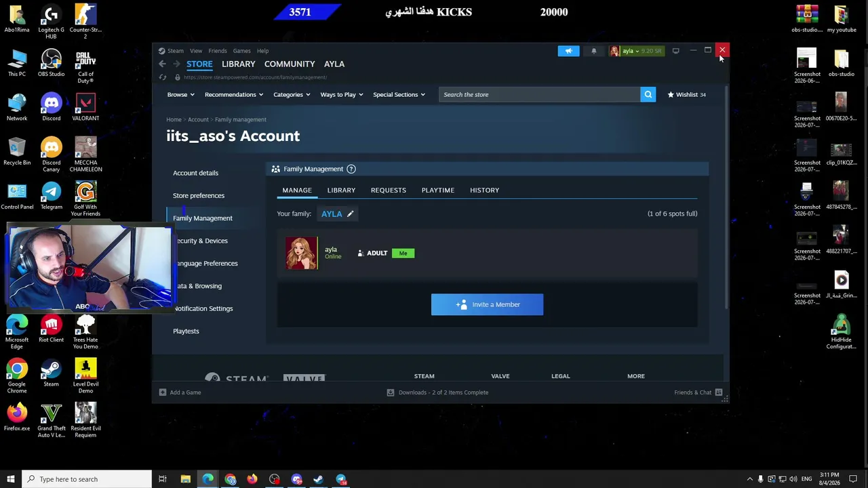Expand the Special Sections dropdown
The image size is (868, 488).
pos(399,95)
